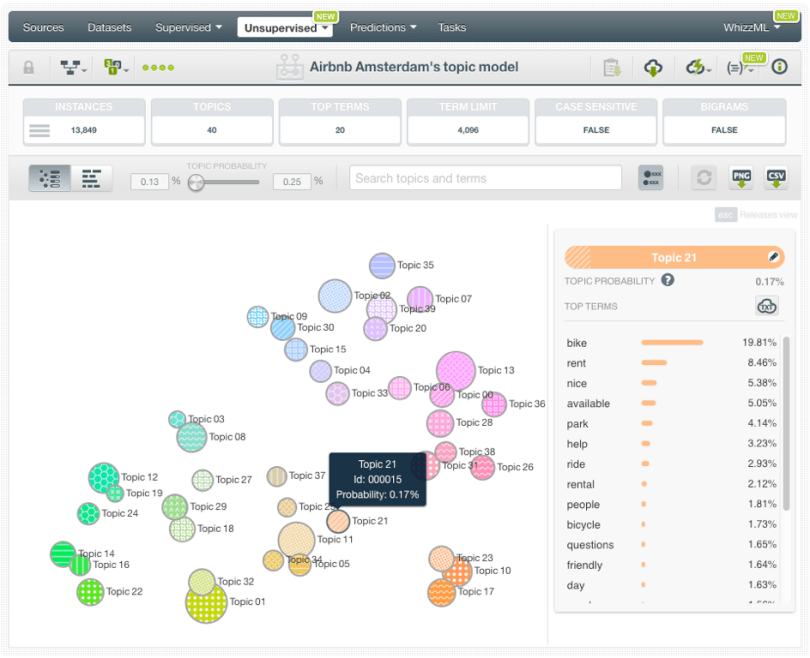Export the topic map as PNG
Viewport: 810px width, 658px height.
tap(741, 178)
